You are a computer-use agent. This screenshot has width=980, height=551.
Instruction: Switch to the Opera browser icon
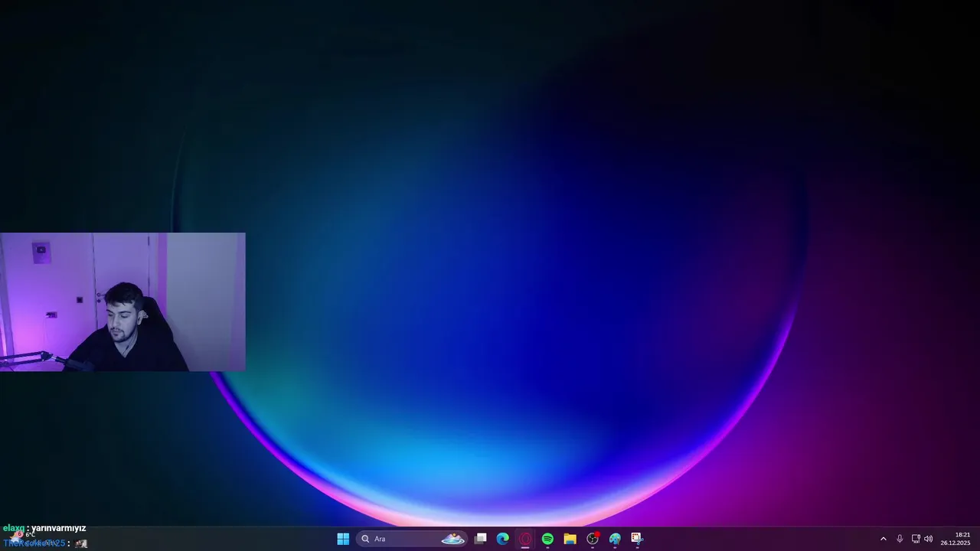pos(525,539)
